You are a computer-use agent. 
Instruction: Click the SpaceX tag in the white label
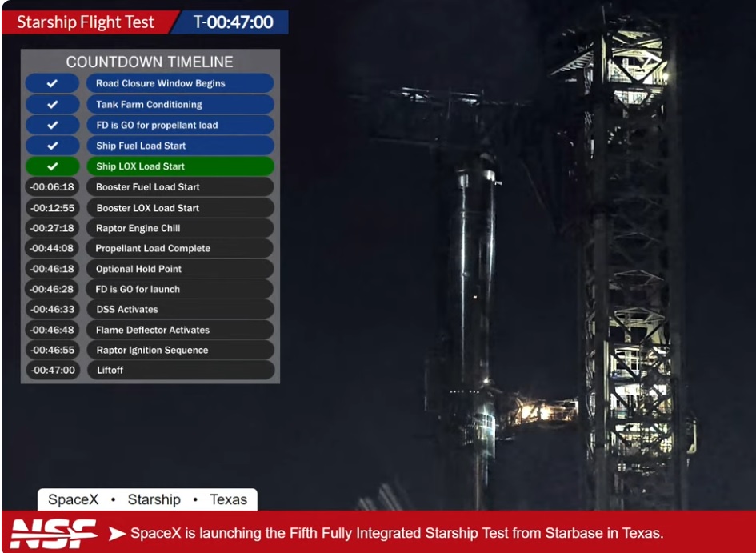(73, 499)
